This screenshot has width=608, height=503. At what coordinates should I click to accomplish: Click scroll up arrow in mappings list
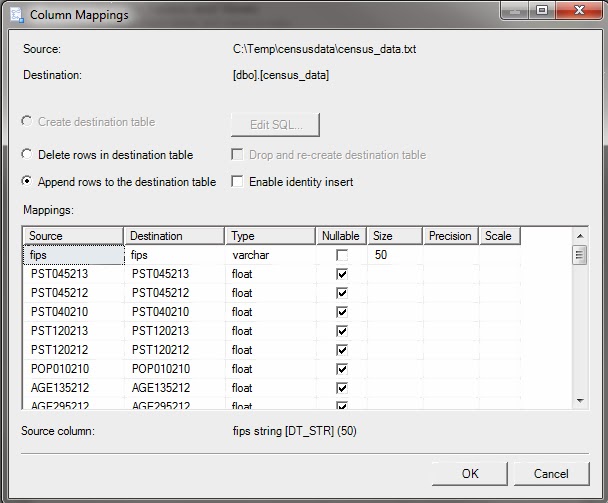(x=579, y=236)
